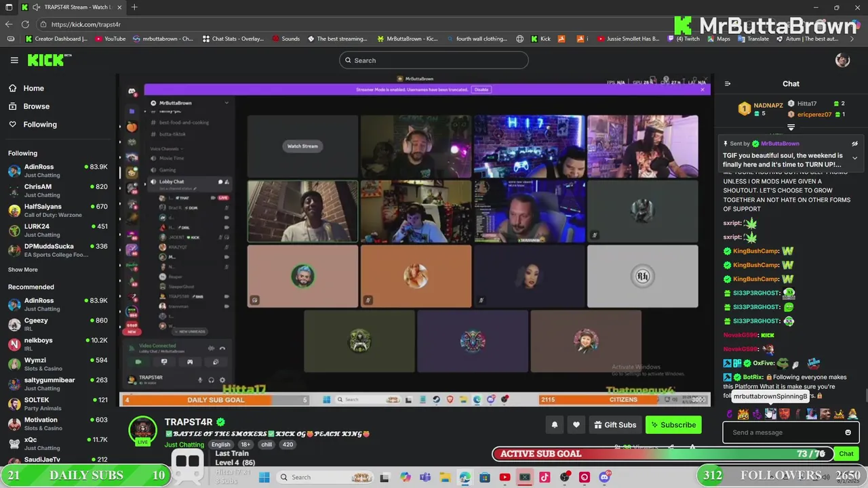The width and height of the screenshot is (868, 488).
Task: Open the ChrisAM channel
Action: coord(58,190)
